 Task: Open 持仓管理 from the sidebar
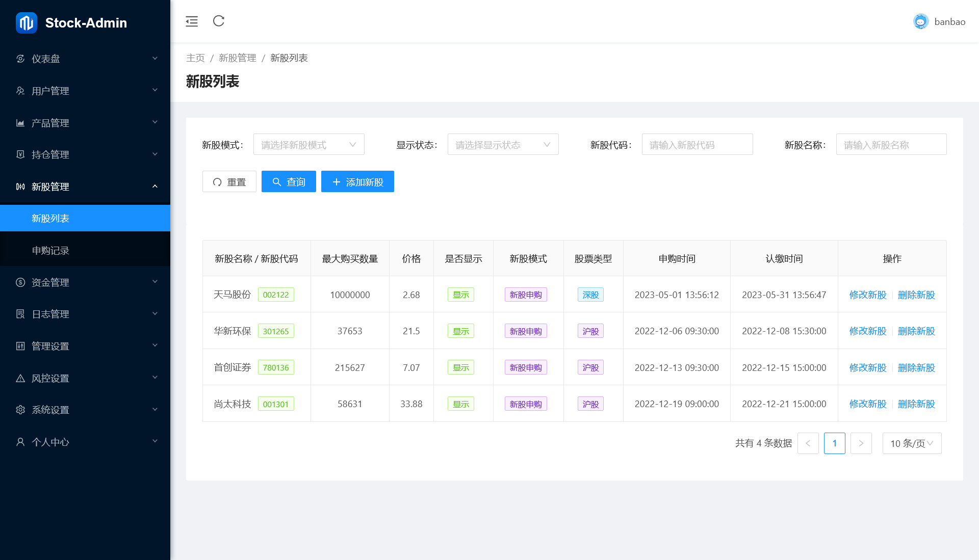[49, 154]
